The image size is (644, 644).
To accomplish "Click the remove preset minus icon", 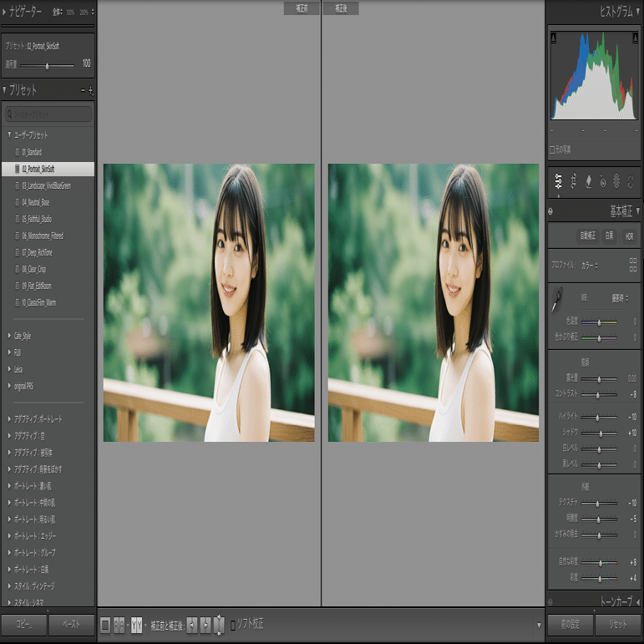I will point(83,90).
